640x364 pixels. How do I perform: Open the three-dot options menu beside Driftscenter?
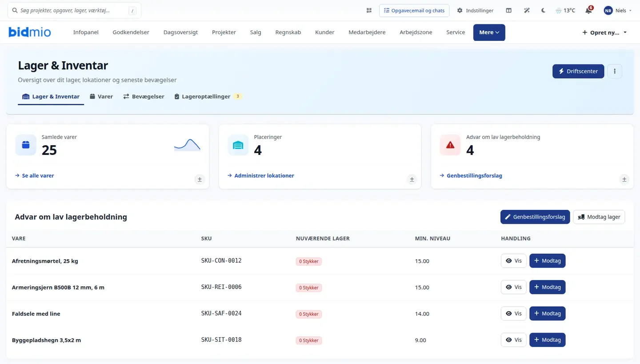coord(615,71)
